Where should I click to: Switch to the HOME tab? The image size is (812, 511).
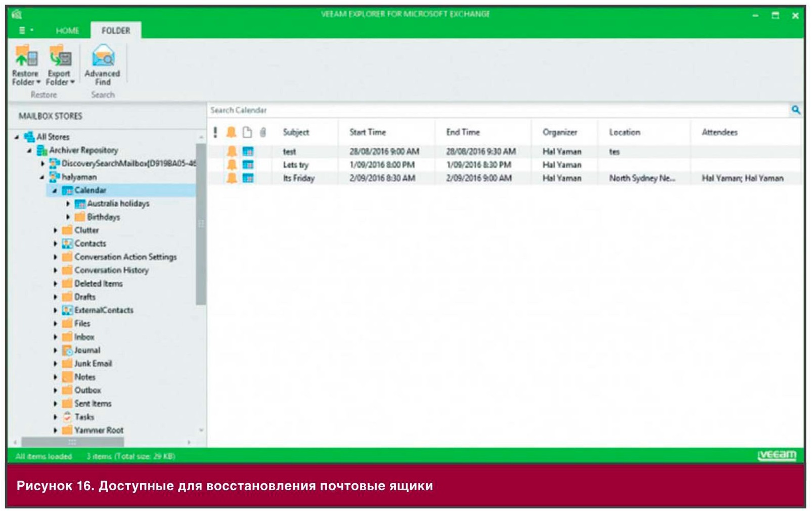click(67, 30)
